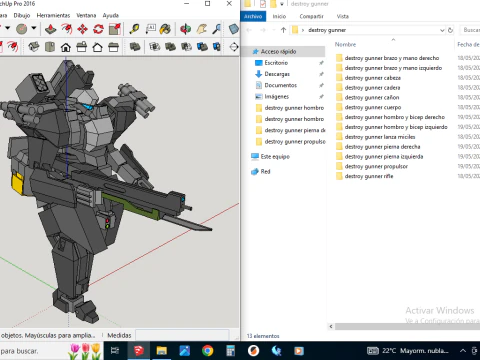Select the Move tool with red arrows

point(82,29)
